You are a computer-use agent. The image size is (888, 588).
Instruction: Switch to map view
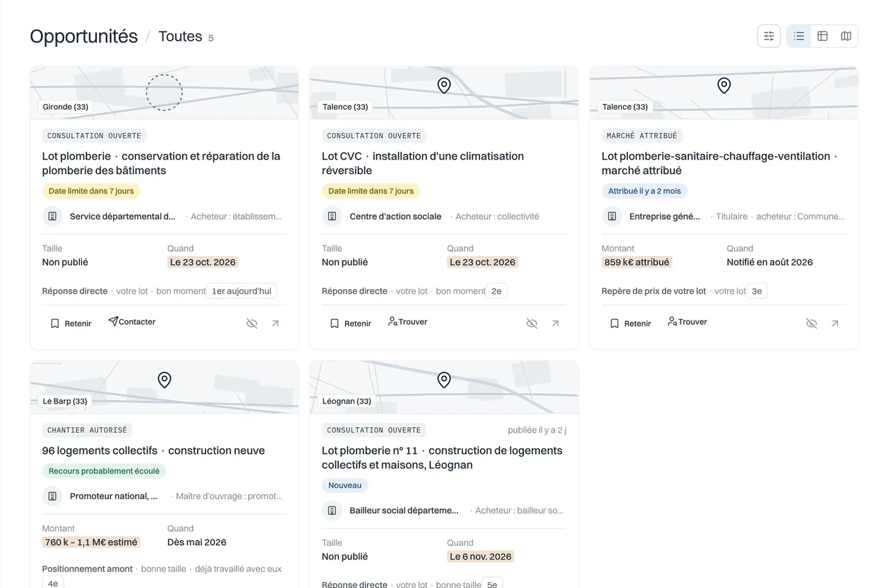[846, 36]
